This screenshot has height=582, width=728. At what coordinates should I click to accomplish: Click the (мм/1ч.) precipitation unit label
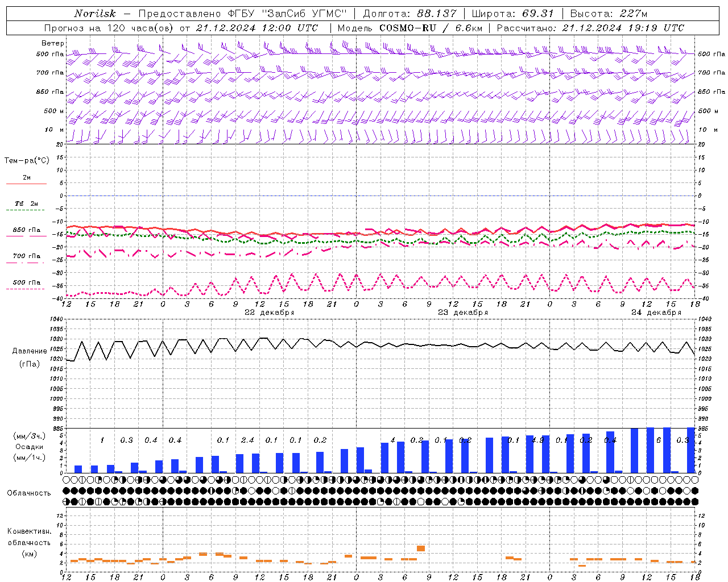[x=30, y=458]
